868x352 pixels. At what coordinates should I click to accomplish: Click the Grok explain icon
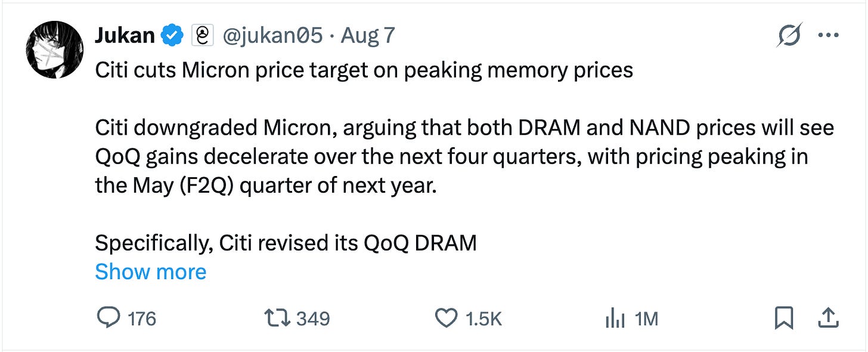pos(790,36)
